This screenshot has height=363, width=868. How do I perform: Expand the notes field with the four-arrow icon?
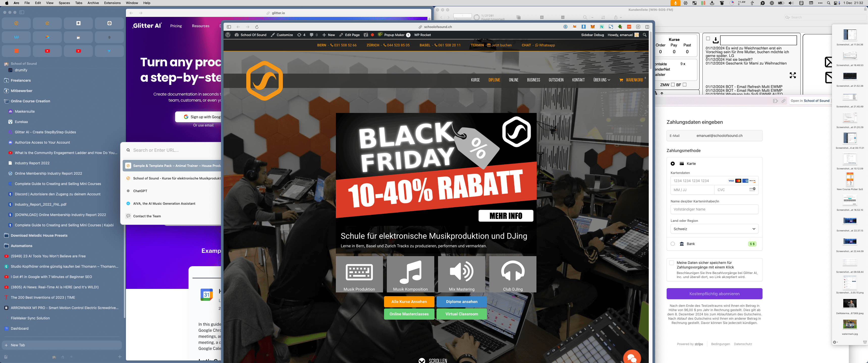(x=793, y=75)
